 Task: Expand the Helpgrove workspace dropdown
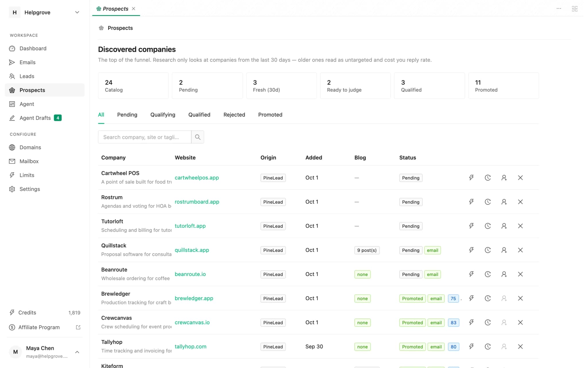click(77, 12)
